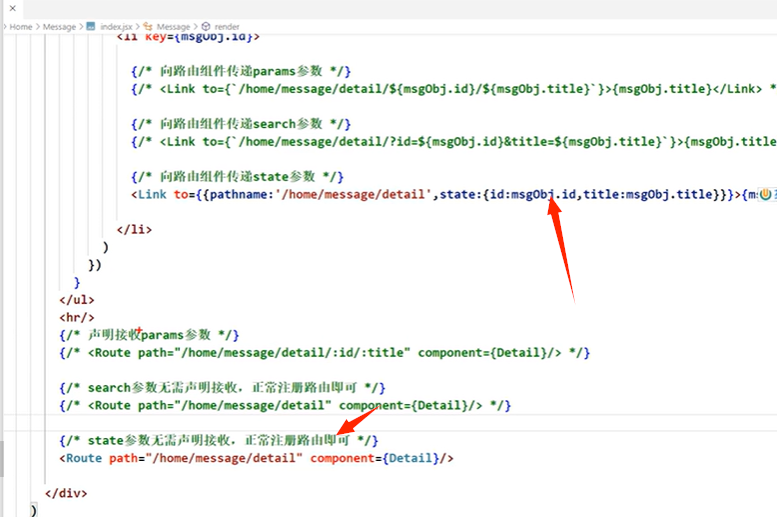Click the comment state参数无需声明接收
Screen dimensions: 777x517
pyautogui.click(x=219, y=440)
